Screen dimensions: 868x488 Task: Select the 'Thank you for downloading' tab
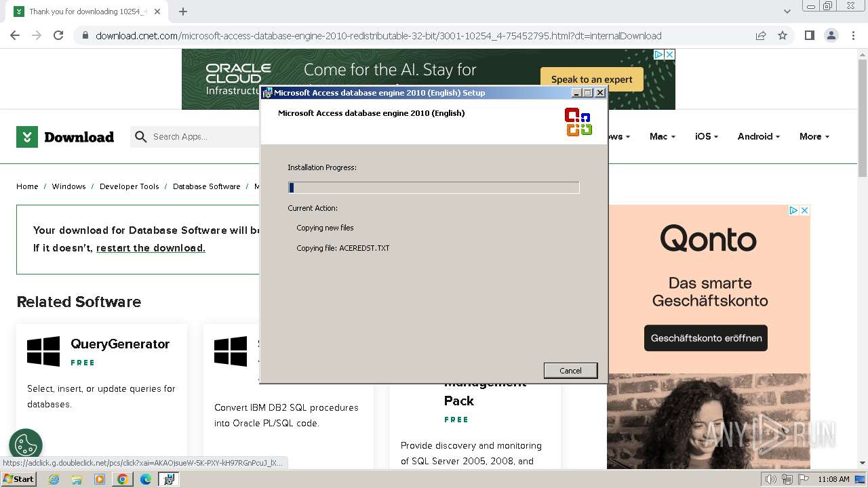(88, 12)
